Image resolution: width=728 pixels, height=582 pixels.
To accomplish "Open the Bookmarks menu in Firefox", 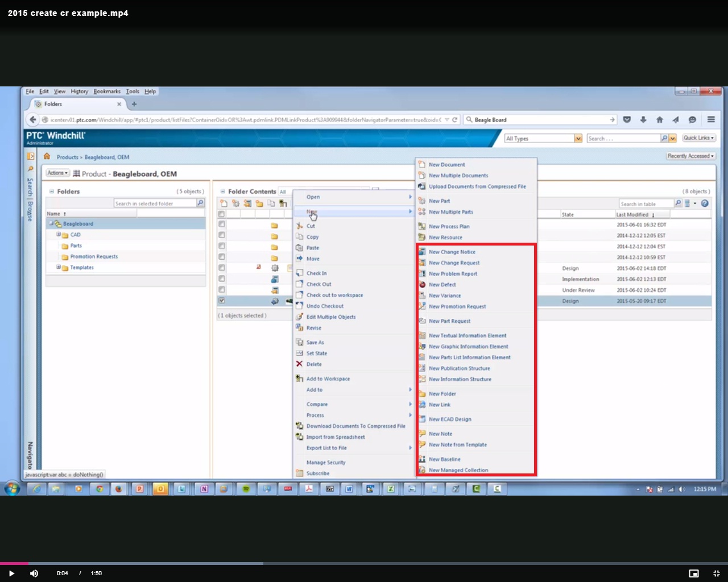I will point(107,91).
